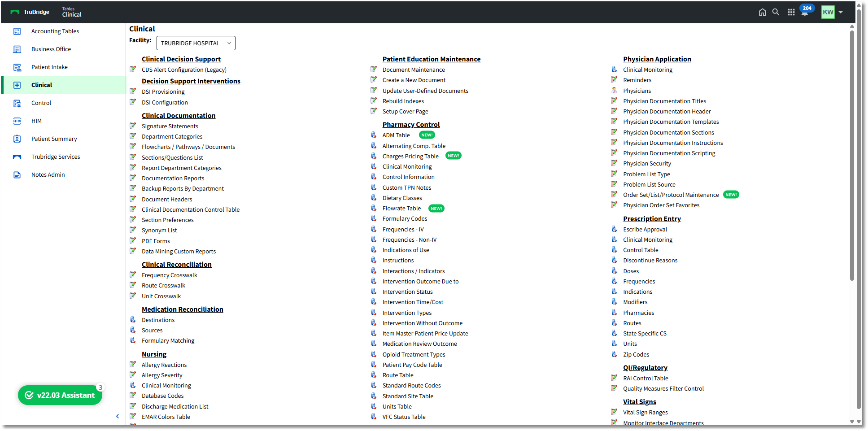
Task: Open the search magnifier icon
Action: pyautogui.click(x=776, y=12)
